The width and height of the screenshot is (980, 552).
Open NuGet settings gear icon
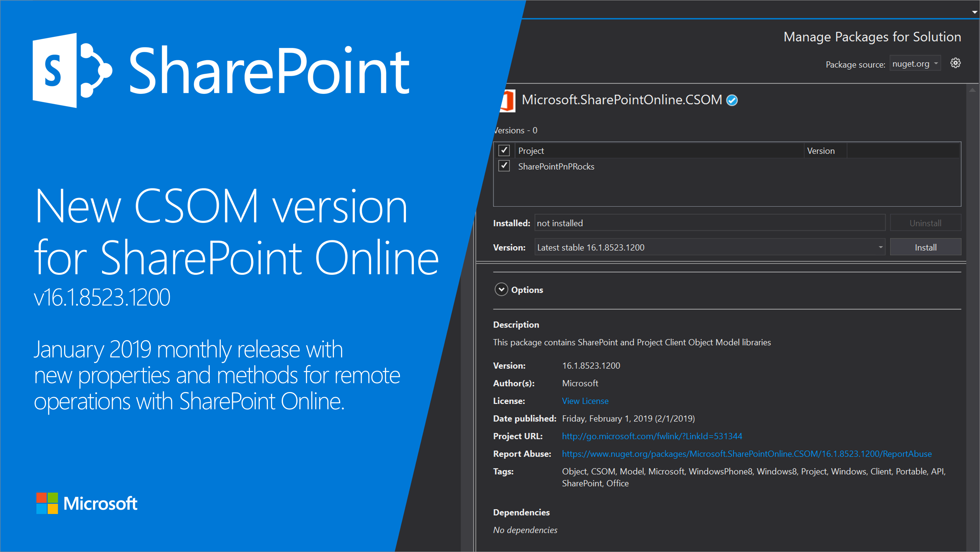955,63
